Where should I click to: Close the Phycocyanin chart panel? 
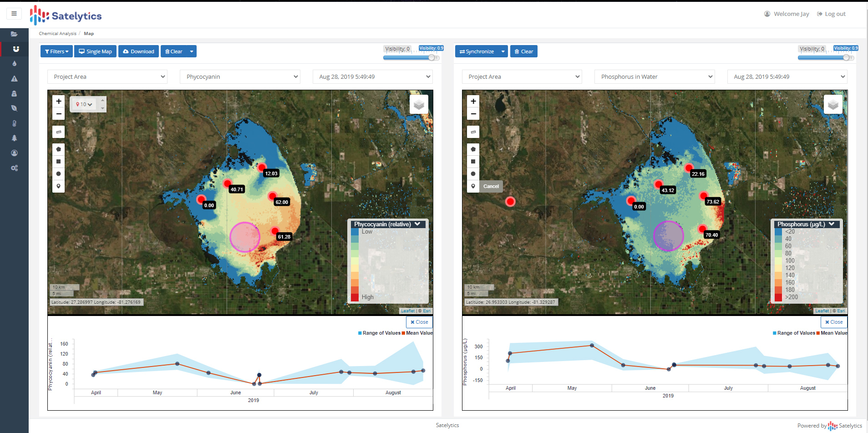(419, 322)
